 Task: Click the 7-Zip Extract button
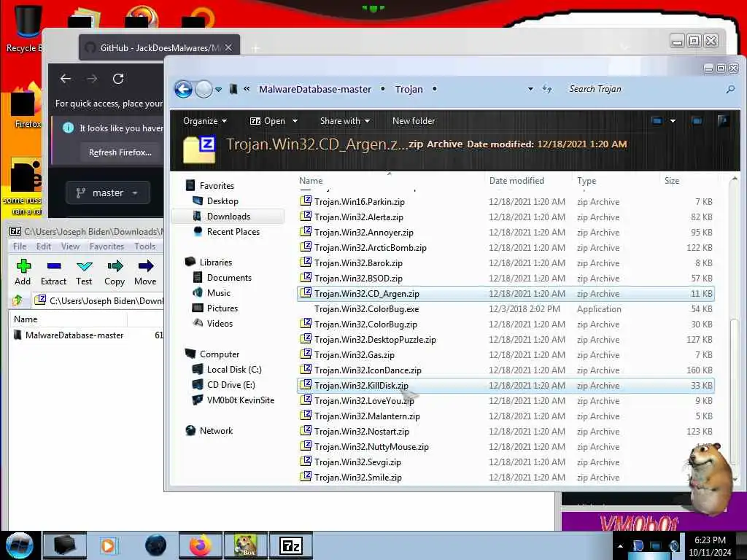pyautogui.click(x=53, y=272)
